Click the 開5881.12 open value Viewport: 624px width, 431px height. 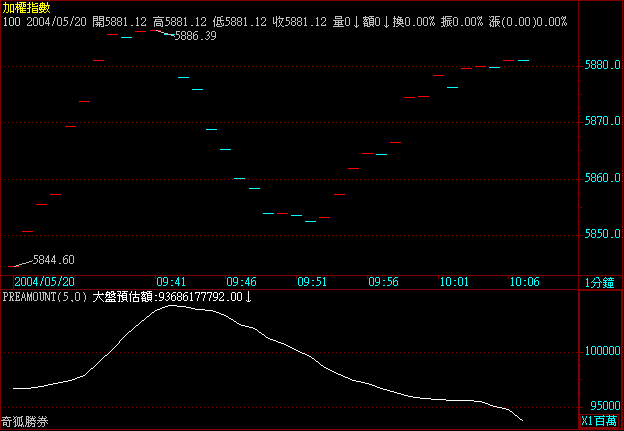(x=119, y=21)
